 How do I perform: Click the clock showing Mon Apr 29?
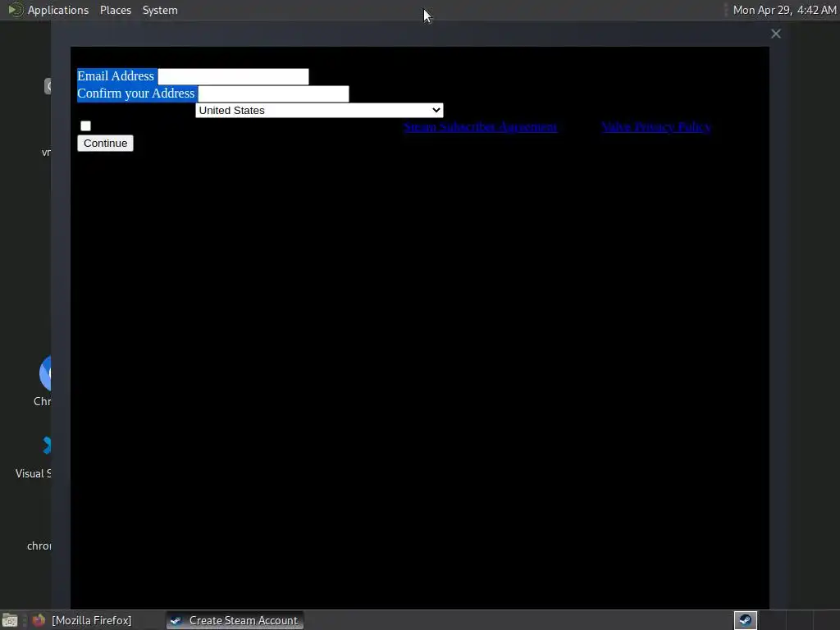(x=784, y=10)
